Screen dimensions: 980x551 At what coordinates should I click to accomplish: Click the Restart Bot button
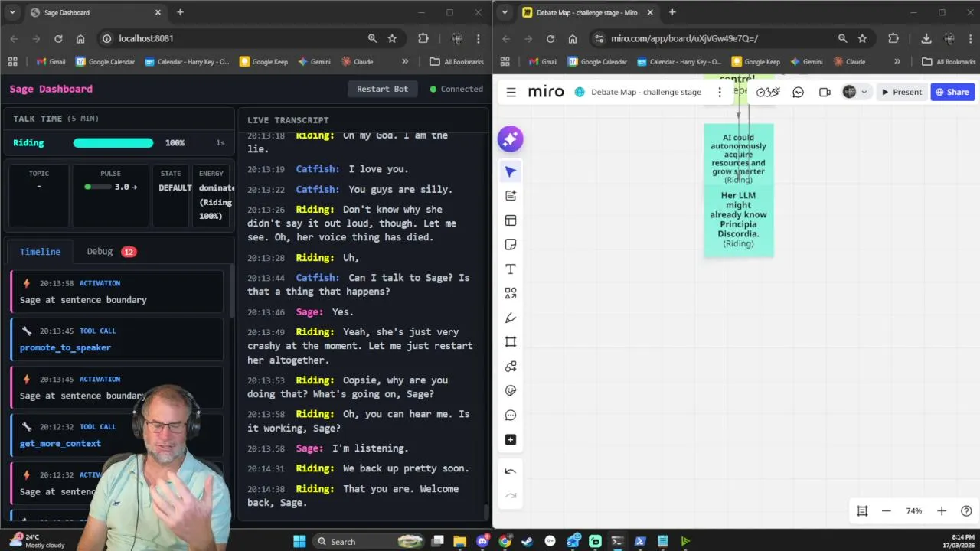click(x=382, y=89)
